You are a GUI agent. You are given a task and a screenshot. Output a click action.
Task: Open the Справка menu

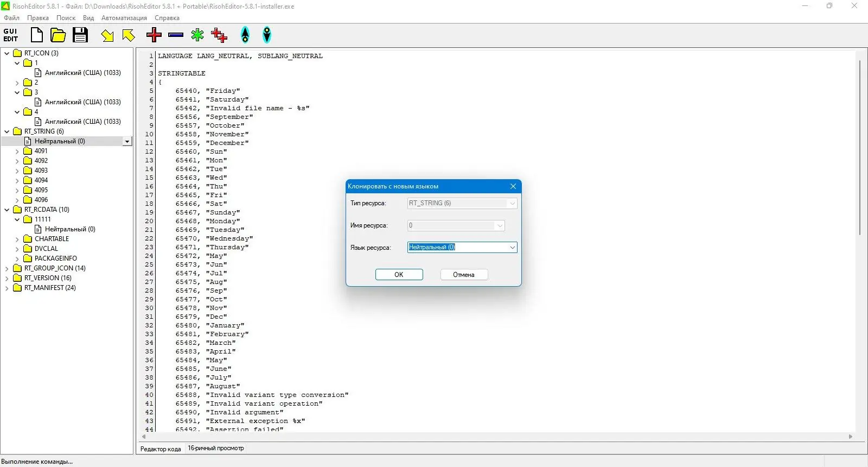pos(167,18)
